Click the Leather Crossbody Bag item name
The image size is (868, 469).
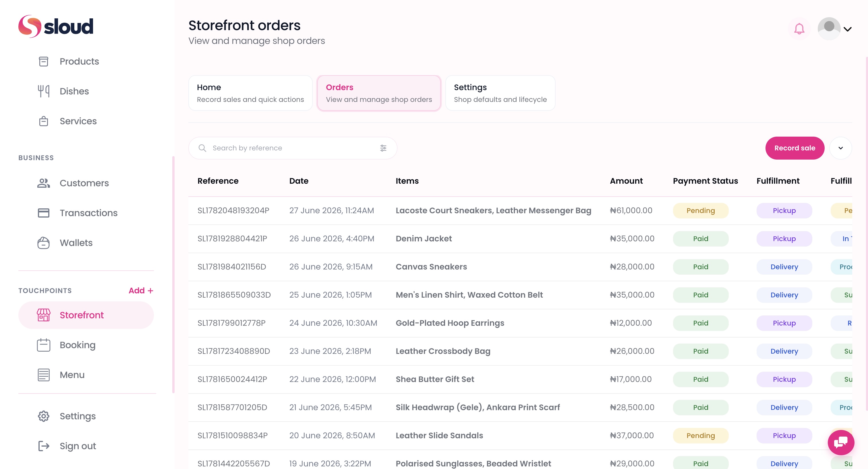coord(443,351)
